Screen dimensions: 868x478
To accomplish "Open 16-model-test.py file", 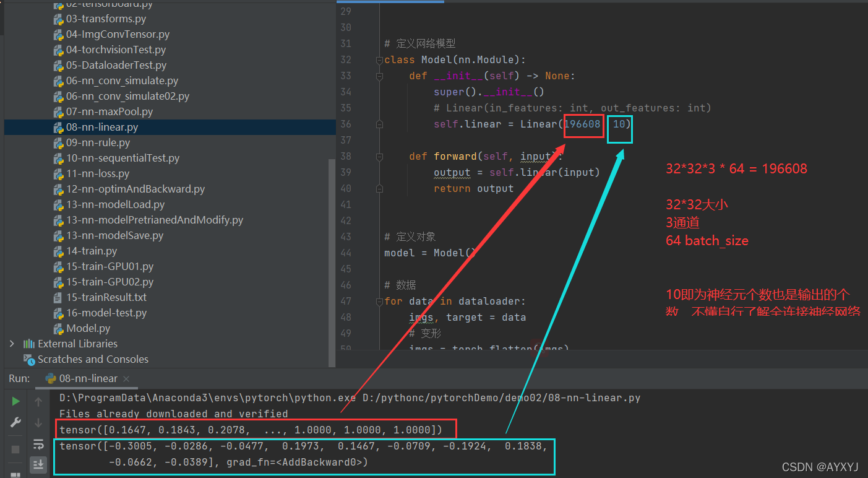I will click(x=106, y=313).
